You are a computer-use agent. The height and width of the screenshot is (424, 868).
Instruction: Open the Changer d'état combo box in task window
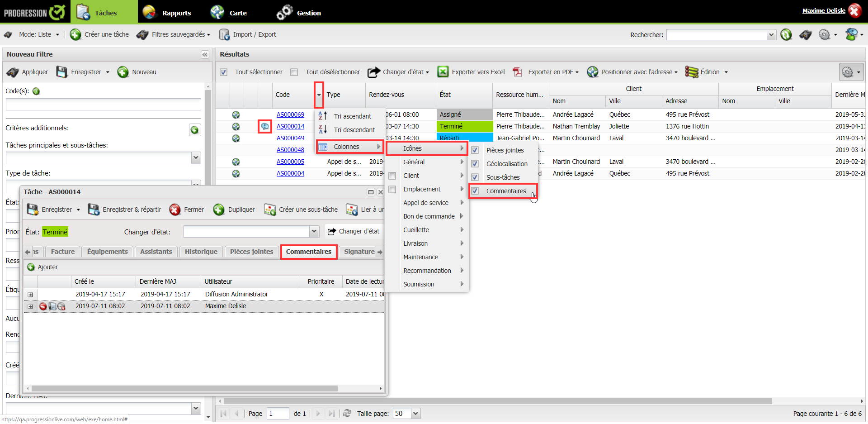tap(314, 232)
